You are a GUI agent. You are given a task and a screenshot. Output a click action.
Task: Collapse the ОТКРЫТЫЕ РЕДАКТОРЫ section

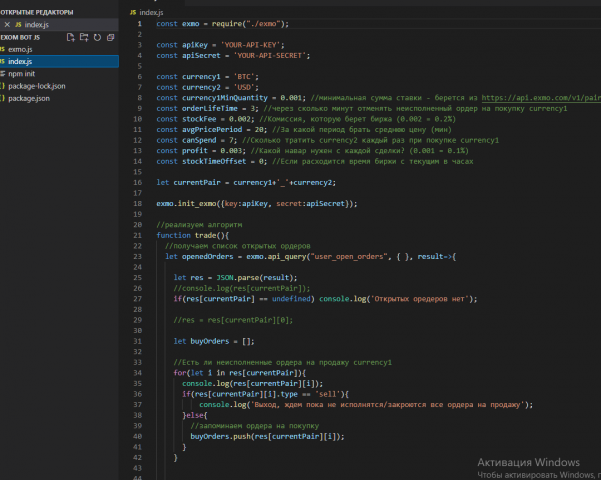pos(35,10)
